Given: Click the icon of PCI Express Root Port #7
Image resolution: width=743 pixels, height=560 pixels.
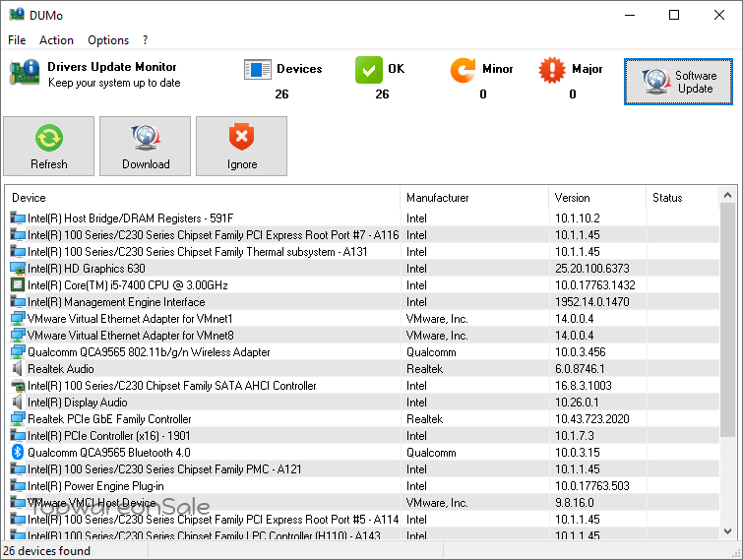Looking at the screenshot, I should pyautogui.click(x=18, y=234).
